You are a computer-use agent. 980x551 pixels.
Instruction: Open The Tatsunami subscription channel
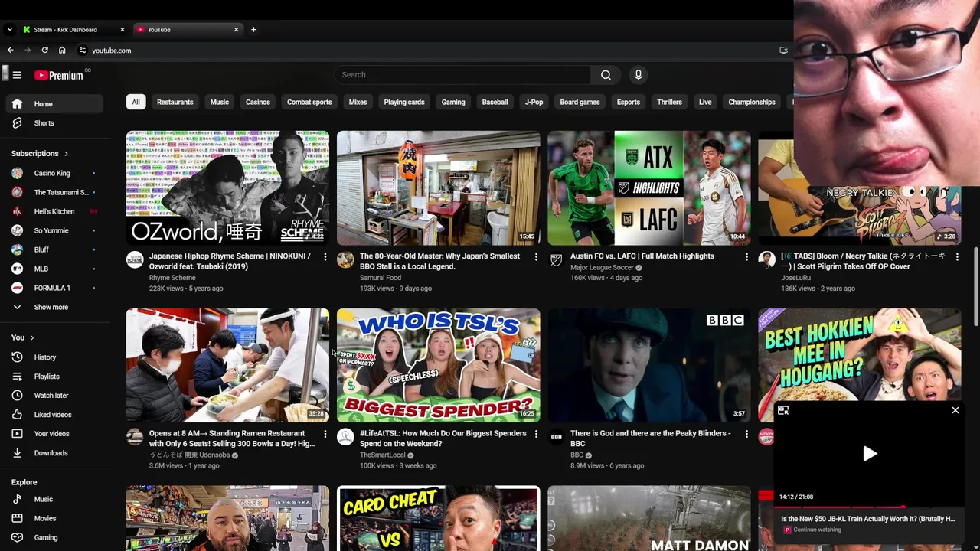pyautogui.click(x=54, y=192)
